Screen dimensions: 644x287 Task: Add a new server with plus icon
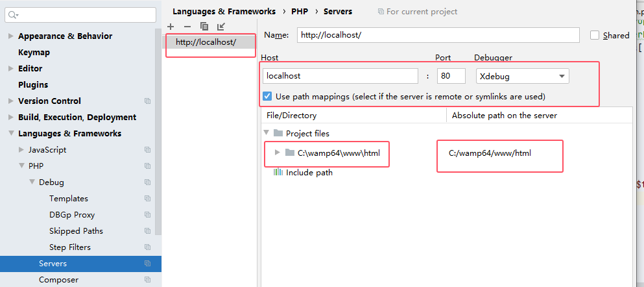point(171,27)
